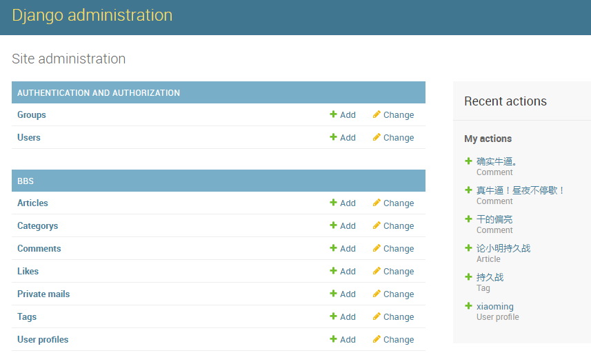Click the plus icon in Likes row
This screenshot has height=364, width=591.
pos(333,270)
